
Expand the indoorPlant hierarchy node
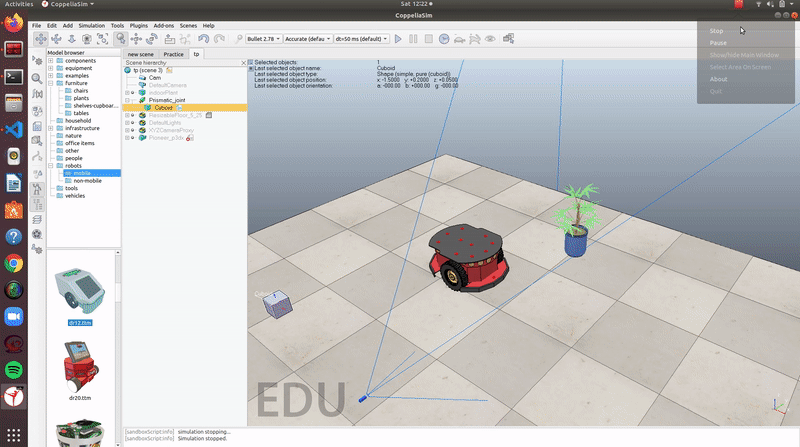point(127,93)
